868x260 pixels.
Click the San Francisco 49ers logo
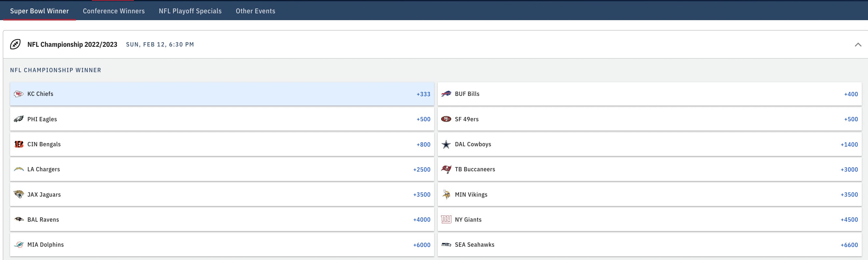446,119
